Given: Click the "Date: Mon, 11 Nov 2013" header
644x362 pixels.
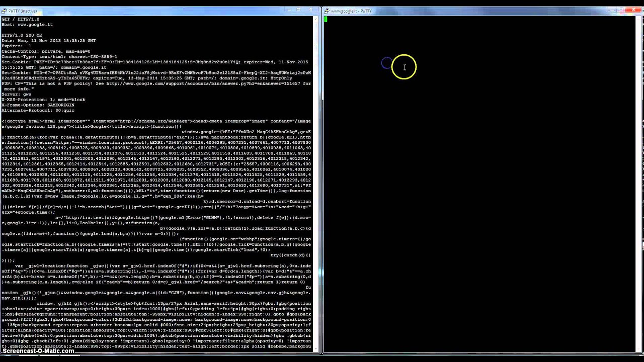Looking at the screenshot, I should point(48,41).
